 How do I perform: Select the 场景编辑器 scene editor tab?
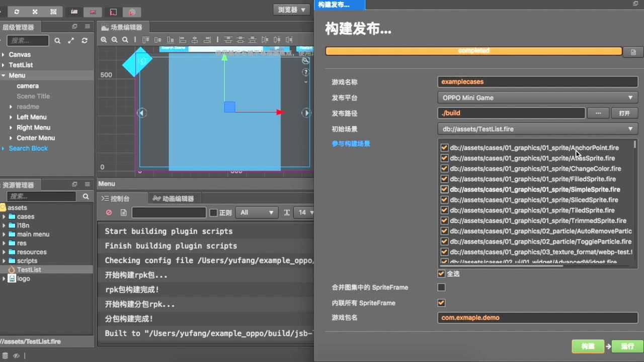(122, 27)
